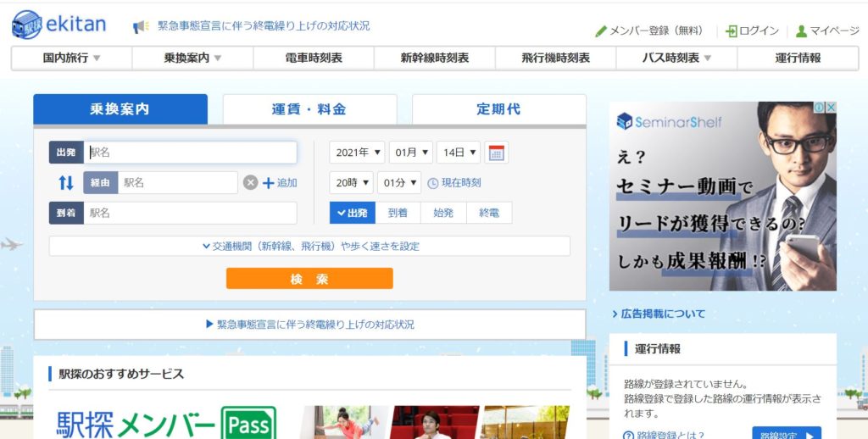Click the 出発 station name input field
Screen dimensions: 868x439
191,153
